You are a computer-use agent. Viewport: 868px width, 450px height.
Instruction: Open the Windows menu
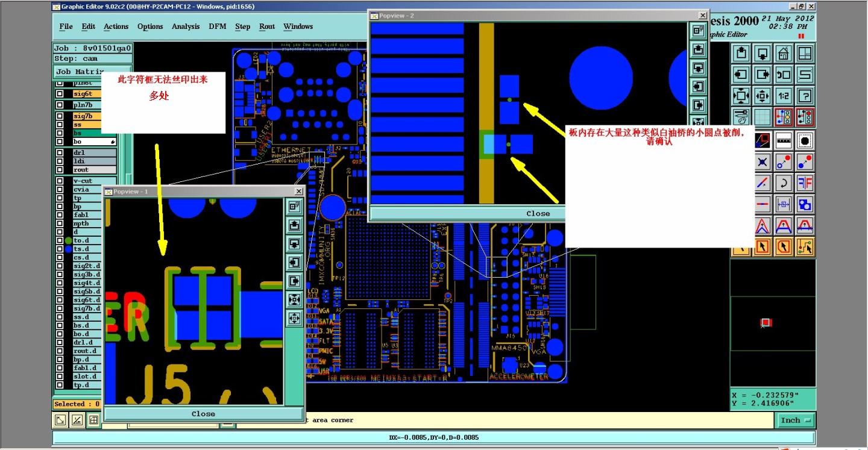click(298, 27)
